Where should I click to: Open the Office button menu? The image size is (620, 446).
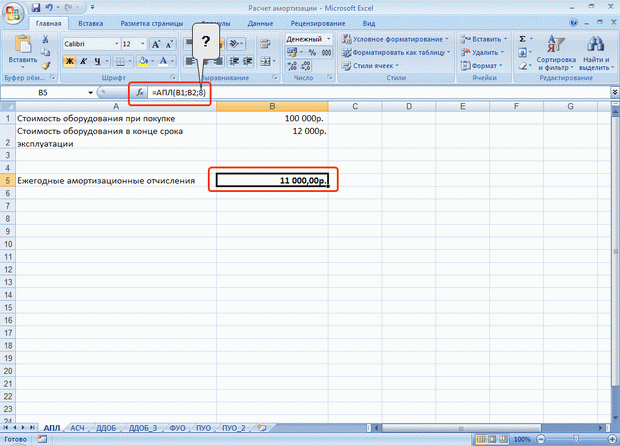[x=13, y=14]
